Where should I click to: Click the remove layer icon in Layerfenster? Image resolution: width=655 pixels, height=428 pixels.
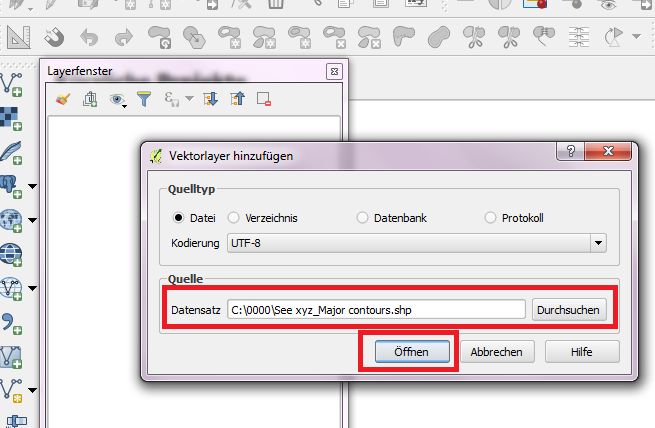click(264, 99)
